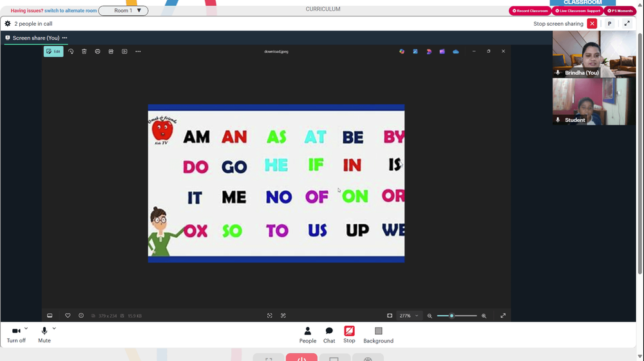Screen dimensions: 644x361
Task: Open the OneDrive cloud icon
Action: pos(455,52)
